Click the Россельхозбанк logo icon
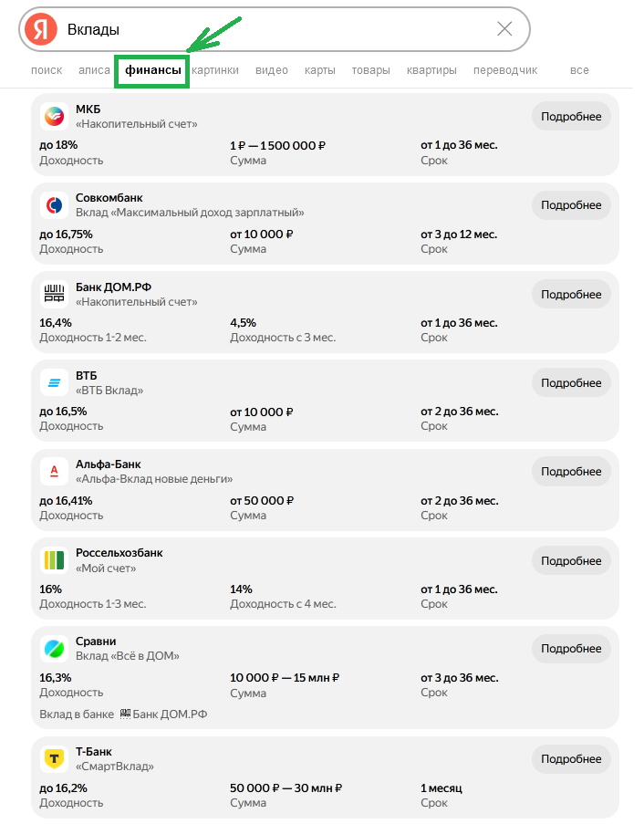This screenshot has height=824, width=644. click(54, 559)
